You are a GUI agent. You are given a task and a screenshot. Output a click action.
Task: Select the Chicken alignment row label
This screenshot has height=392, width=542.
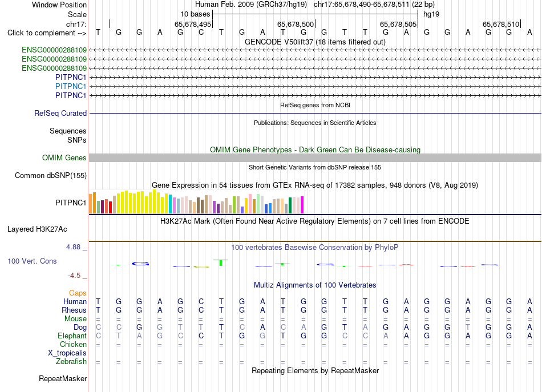tap(73, 344)
